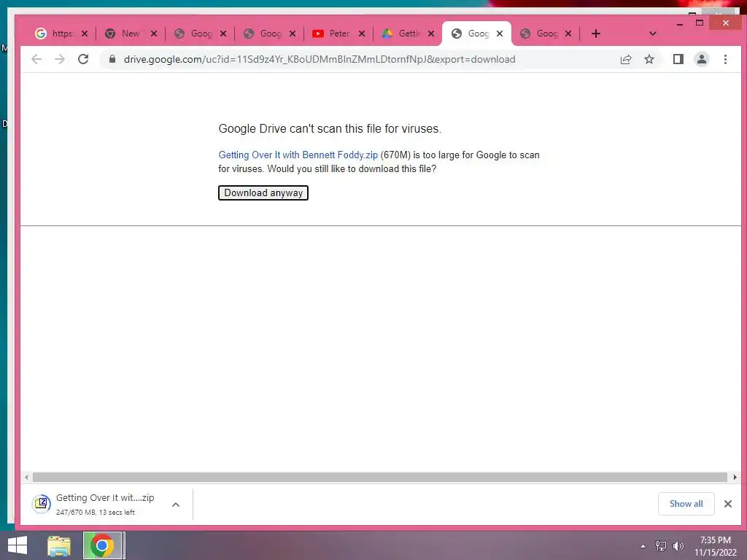Image resolution: width=747 pixels, height=560 pixels.
Task: Close the New Tab tab
Action: pos(153,34)
